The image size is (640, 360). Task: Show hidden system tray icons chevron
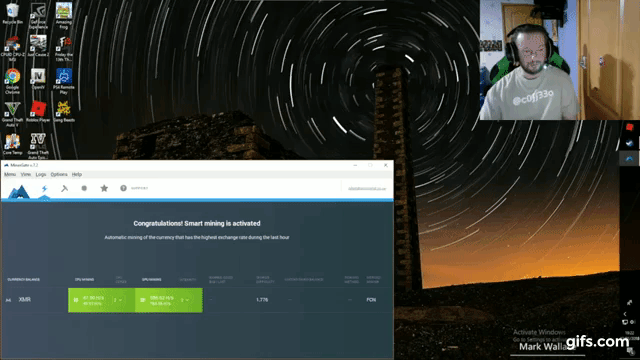(625, 314)
